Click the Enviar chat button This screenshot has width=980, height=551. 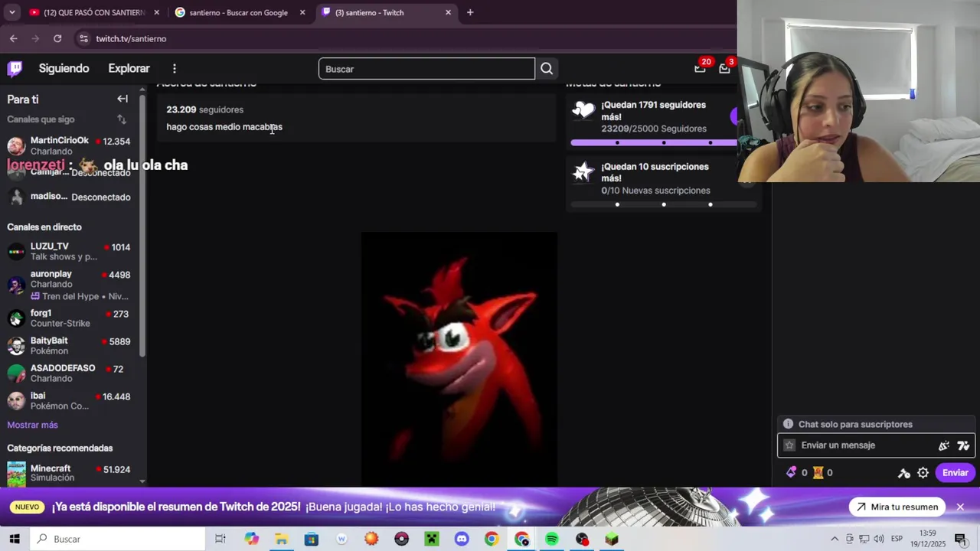click(x=955, y=473)
